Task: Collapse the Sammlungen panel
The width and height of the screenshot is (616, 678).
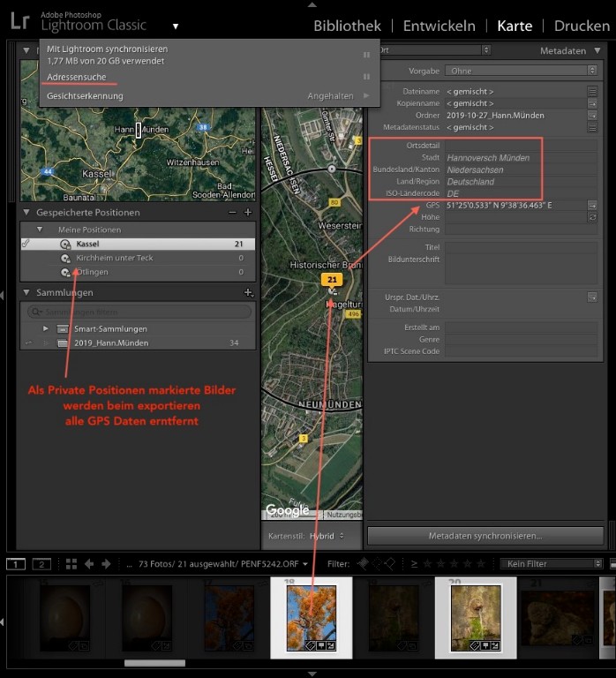Action: (26, 292)
